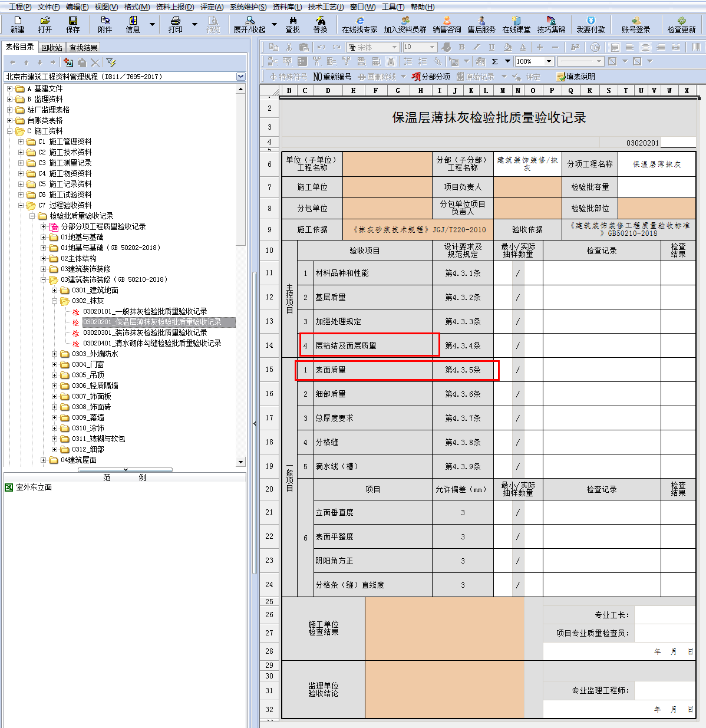Click the filter icon in directory toolbar
Screen dimensions: 706x728
click(x=111, y=62)
